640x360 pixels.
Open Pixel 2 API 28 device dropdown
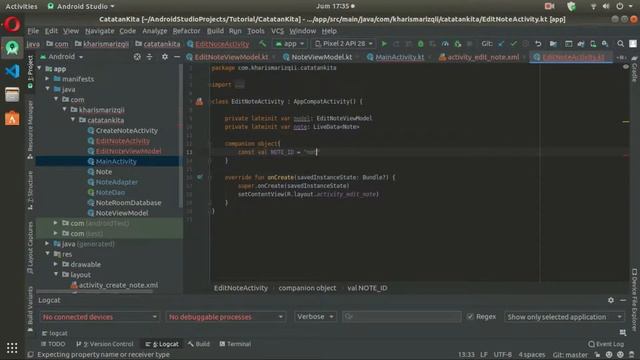[344, 44]
